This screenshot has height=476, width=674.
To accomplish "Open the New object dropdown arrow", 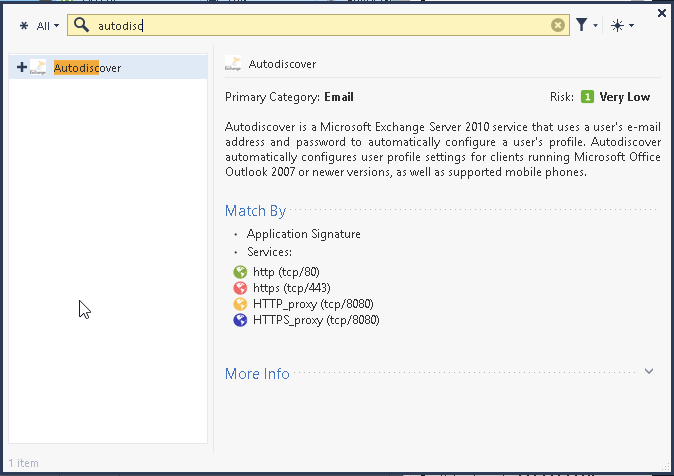I will point(631,26).
